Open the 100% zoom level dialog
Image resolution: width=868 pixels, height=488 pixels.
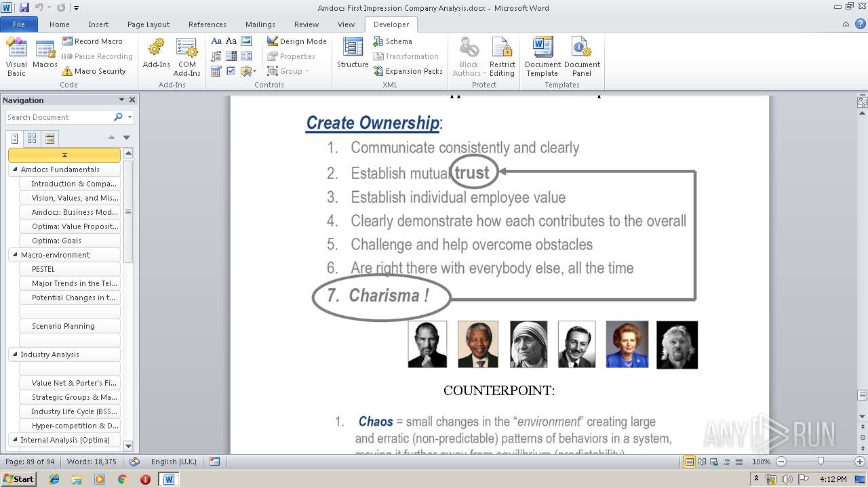pos(762,462)
